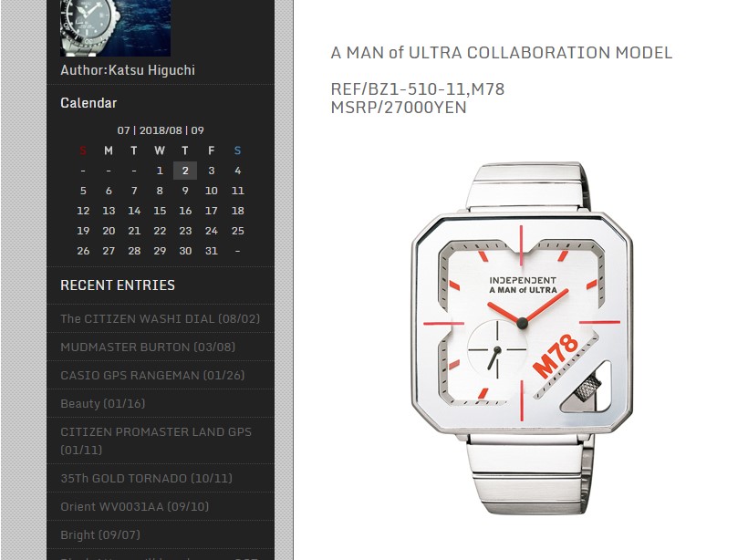Open the CITIZEN WASHI DIAL entry

pos(160,318)
